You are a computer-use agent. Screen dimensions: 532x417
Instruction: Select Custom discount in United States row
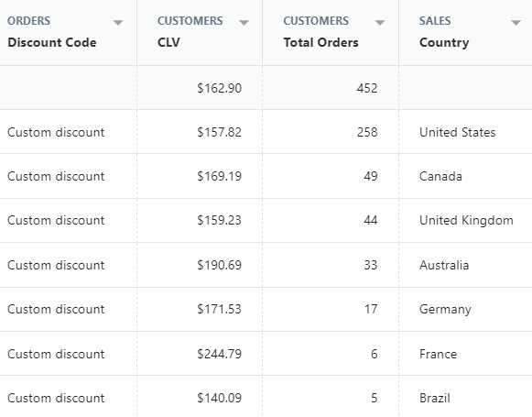tap(56, 132)
